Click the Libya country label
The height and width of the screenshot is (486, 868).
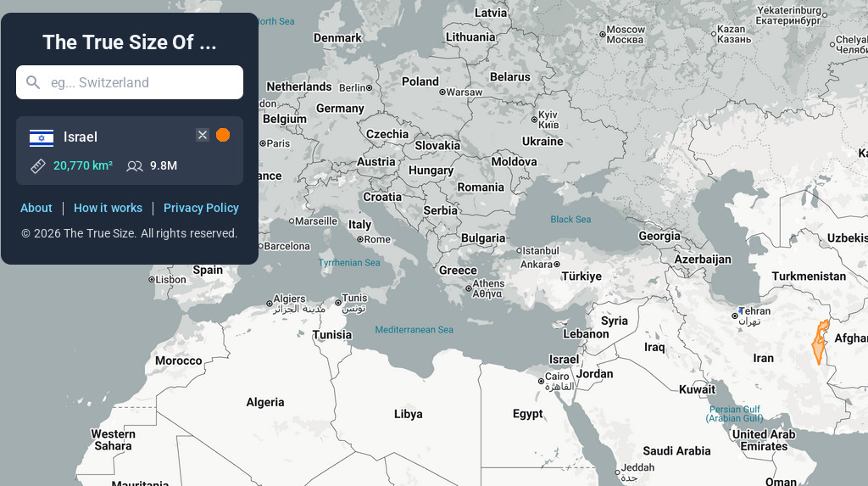click(x=408, y=414)
